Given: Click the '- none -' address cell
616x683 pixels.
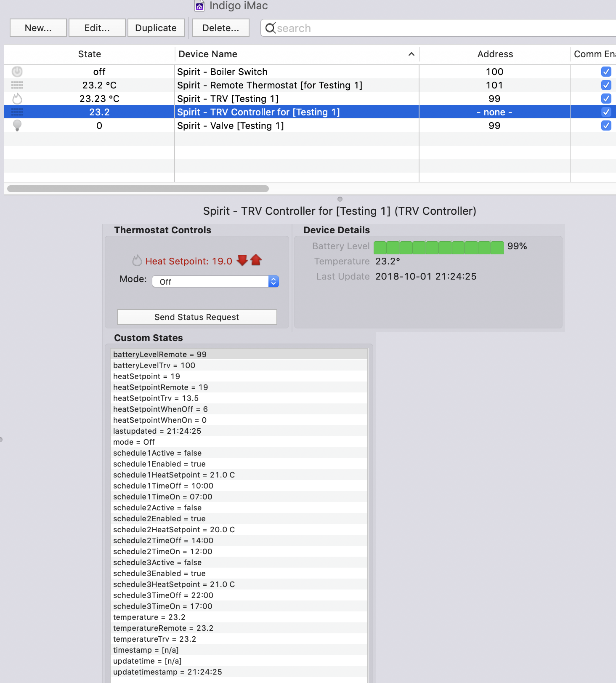Looking at the screenshot, I should [495, 112].
